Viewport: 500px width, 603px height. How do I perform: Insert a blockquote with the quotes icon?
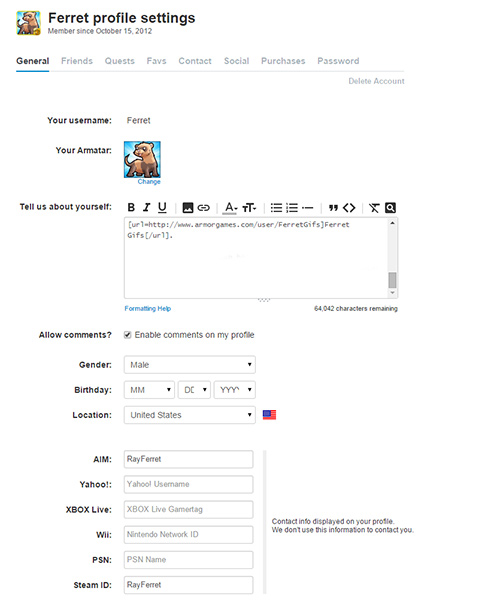coord(333,208)
